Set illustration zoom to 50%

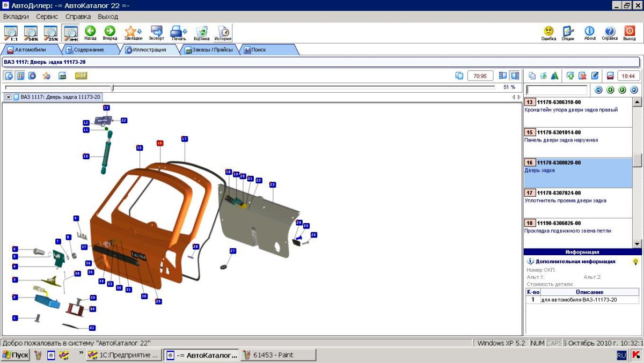click(31, 33)
